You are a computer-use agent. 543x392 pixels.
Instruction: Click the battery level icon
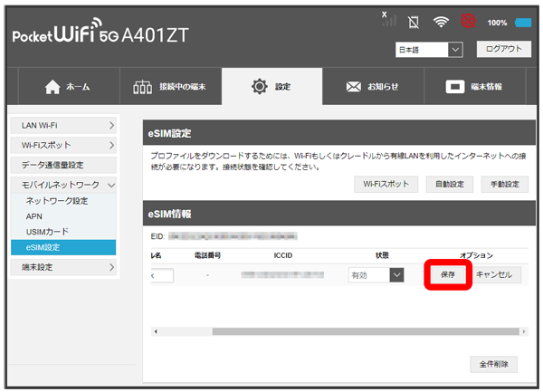[x=523, y=22]
